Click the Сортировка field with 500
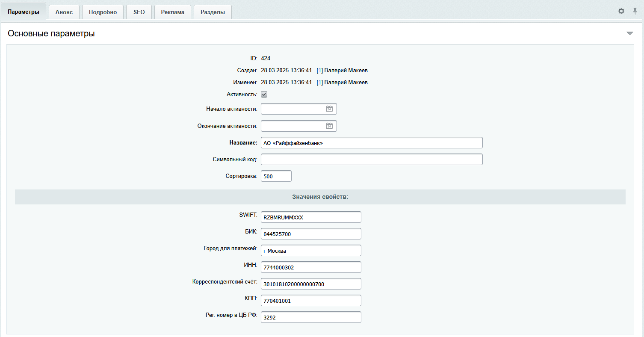 click(276, 176)
